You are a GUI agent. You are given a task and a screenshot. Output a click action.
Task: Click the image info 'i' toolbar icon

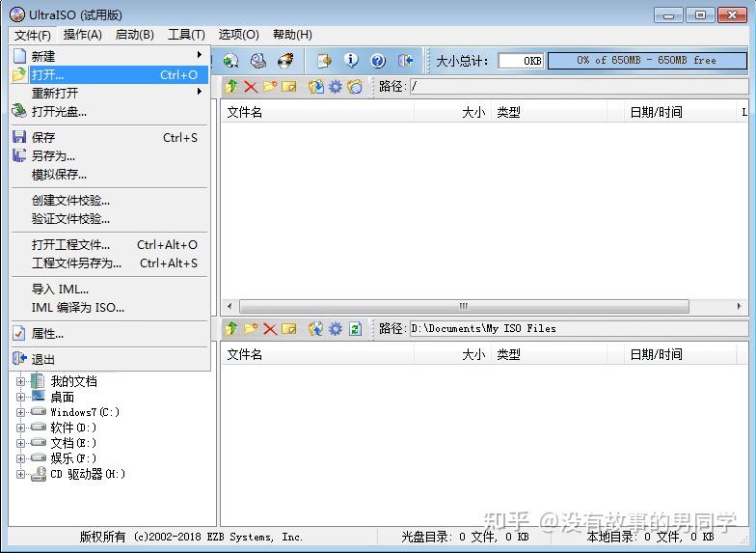point(351,60)
